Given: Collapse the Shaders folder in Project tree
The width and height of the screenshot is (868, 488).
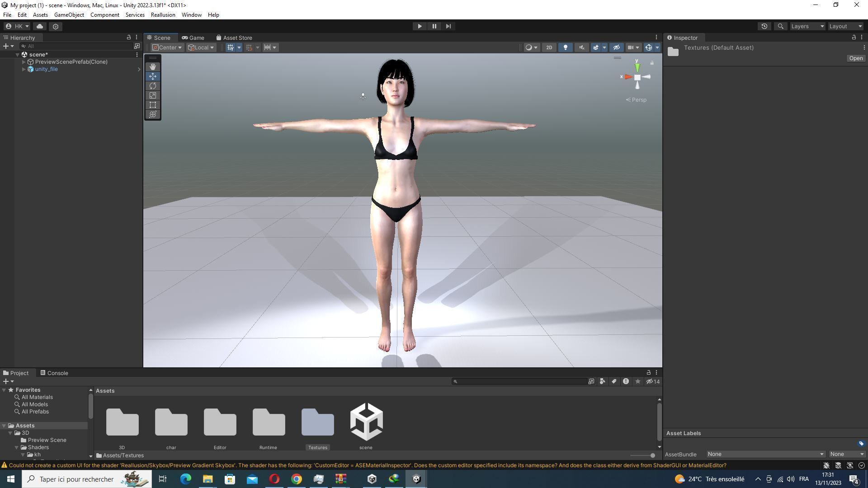Looking at the screenshot, I should point(17,447).
